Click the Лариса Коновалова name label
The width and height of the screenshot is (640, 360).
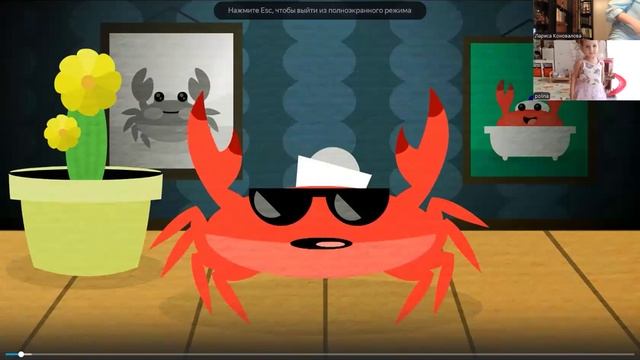(558, 36)
